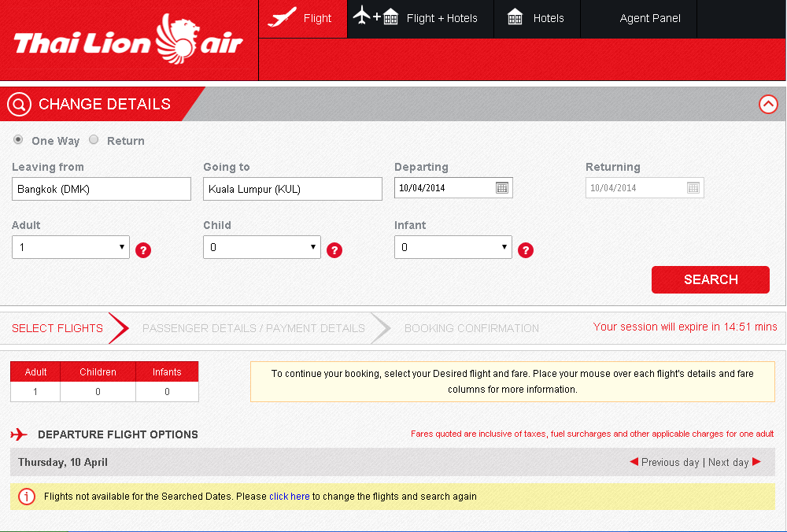Select the One Way radio button
Image resolution: width=787 pixels, height=532 pixels.
tap(18, 139)
